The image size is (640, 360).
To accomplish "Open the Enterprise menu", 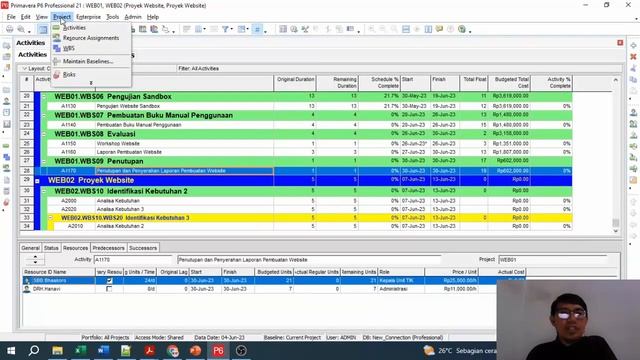I will click(x=88, y=17).
